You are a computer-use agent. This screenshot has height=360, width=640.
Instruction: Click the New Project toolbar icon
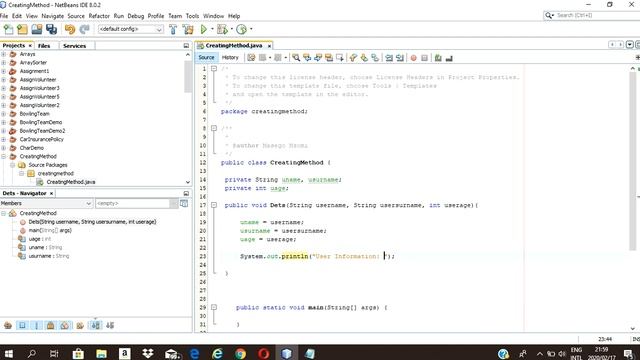(x=22, y=29)
